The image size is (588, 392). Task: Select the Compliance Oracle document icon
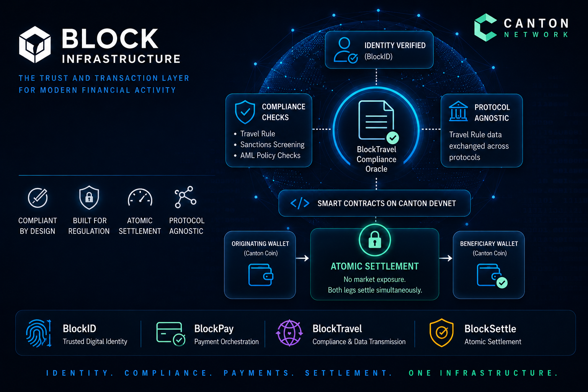click(x=378, y=122)
